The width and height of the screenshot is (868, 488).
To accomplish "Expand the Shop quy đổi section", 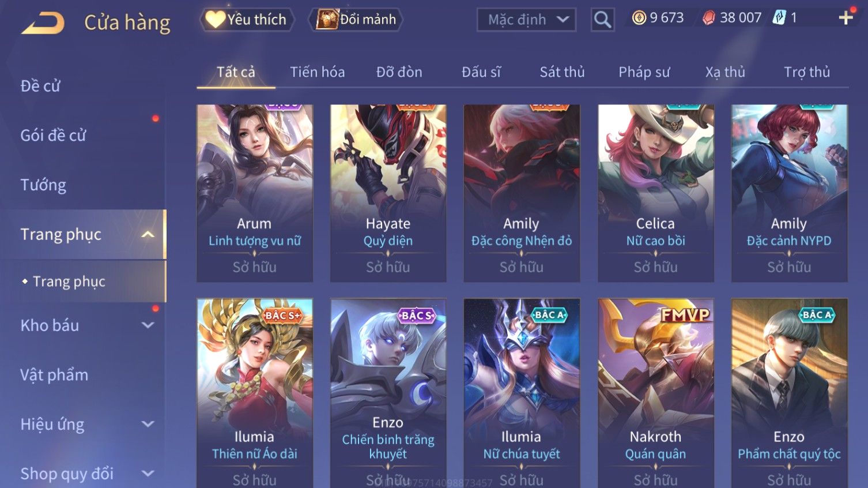I will coord(148,474).
